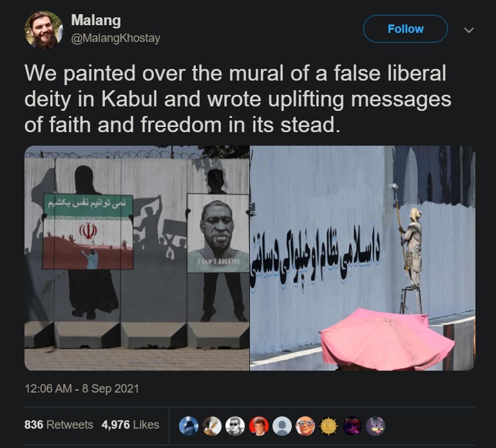Open the left mural photo
Screen dimensions: 496x448
137,258
